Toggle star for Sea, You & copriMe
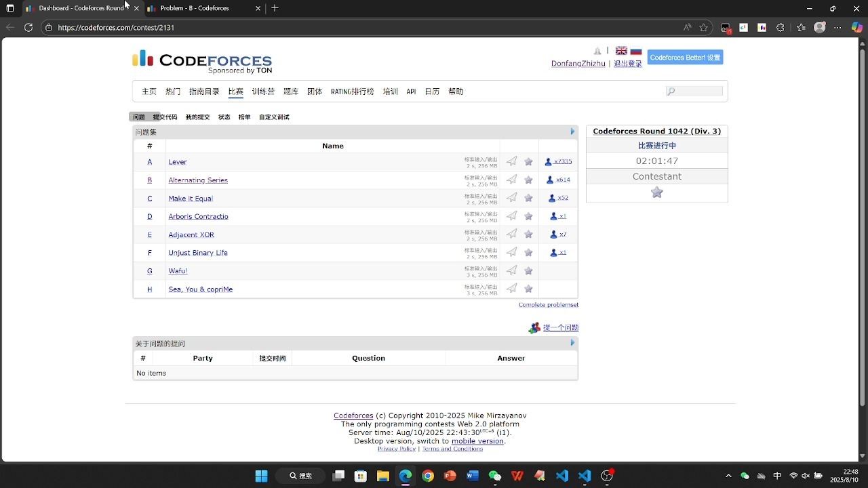Viewport: 868px width, 488px height. [529, 289]
